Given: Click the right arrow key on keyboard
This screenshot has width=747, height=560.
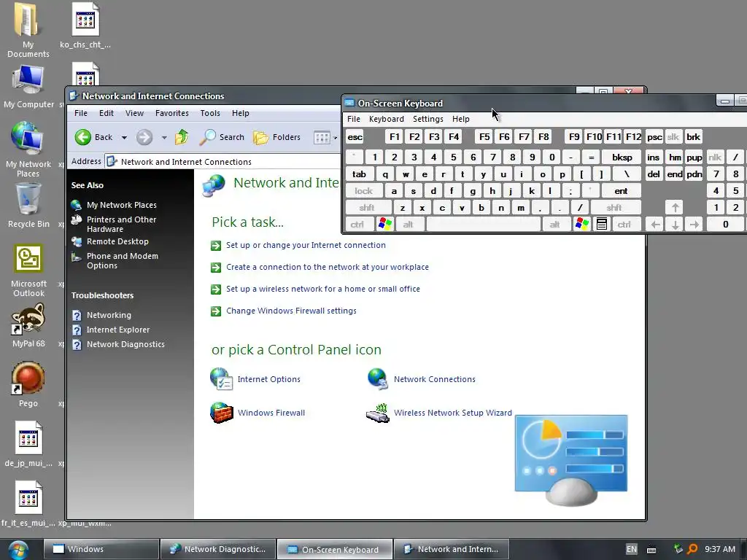Looking at the screenshot, I should point(694,225).
